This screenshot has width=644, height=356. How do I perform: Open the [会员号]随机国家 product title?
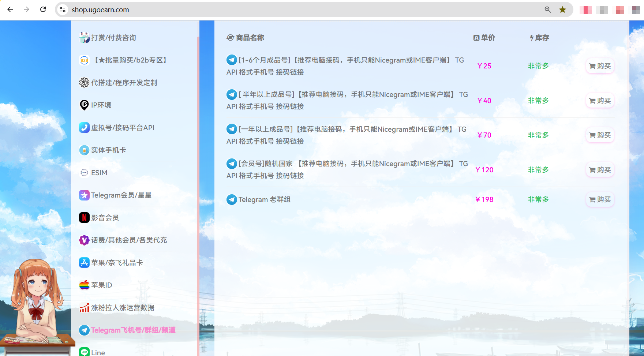[x=347, y=170]
